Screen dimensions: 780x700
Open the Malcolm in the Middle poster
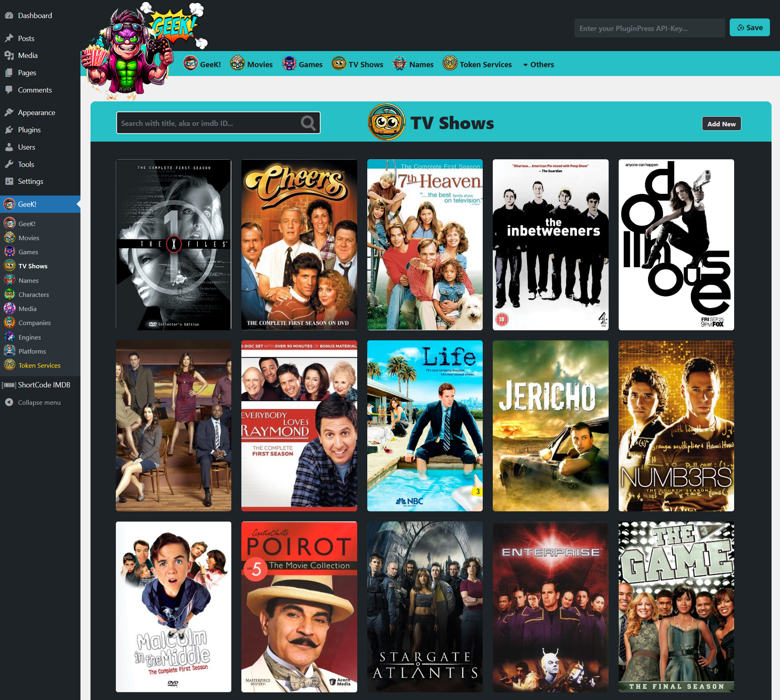click(173, 607)
